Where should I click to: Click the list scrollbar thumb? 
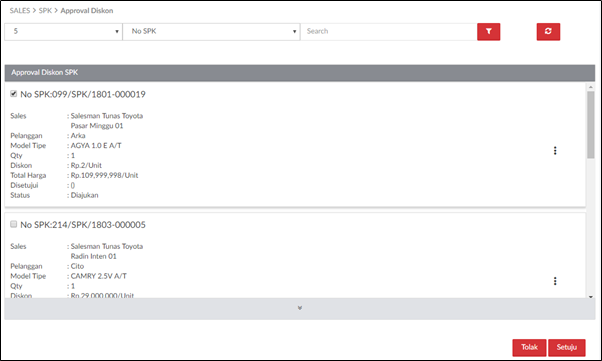(x=590, y=125)
